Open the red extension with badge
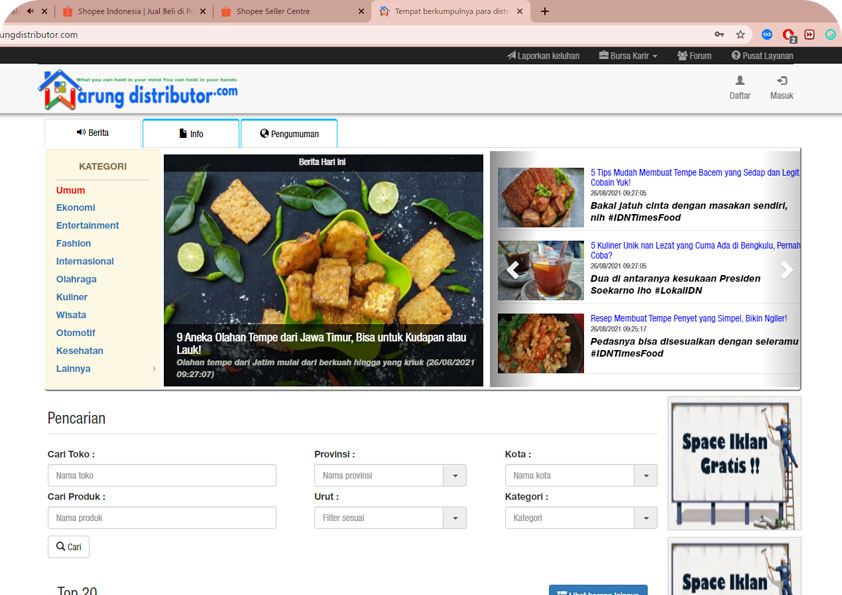The image size is (842, 595). [x=788, y=35]
